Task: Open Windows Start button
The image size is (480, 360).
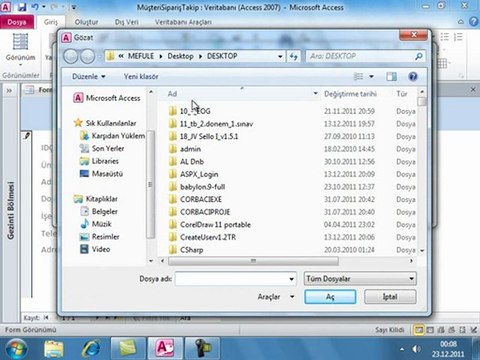Action: click(16, 348)
